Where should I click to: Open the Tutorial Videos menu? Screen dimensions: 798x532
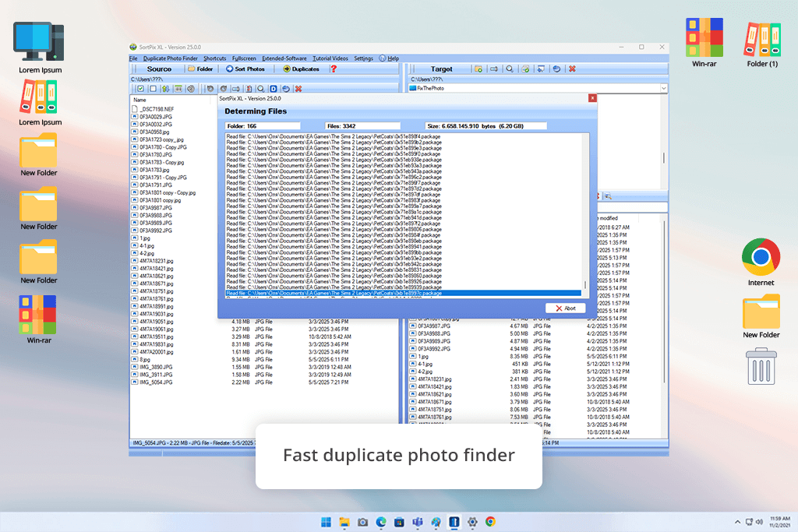(x=330, y=58)
